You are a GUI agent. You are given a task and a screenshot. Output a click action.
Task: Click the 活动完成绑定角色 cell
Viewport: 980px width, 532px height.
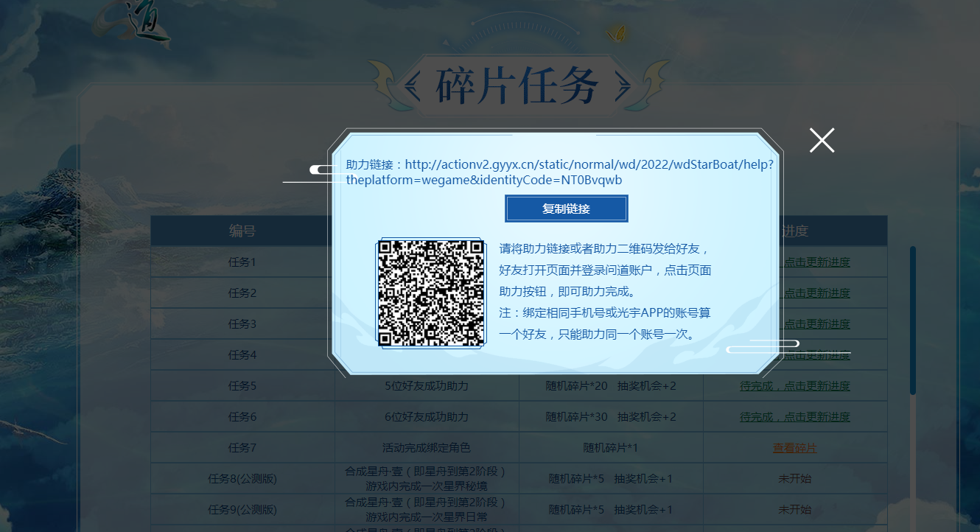pos(427,447)
